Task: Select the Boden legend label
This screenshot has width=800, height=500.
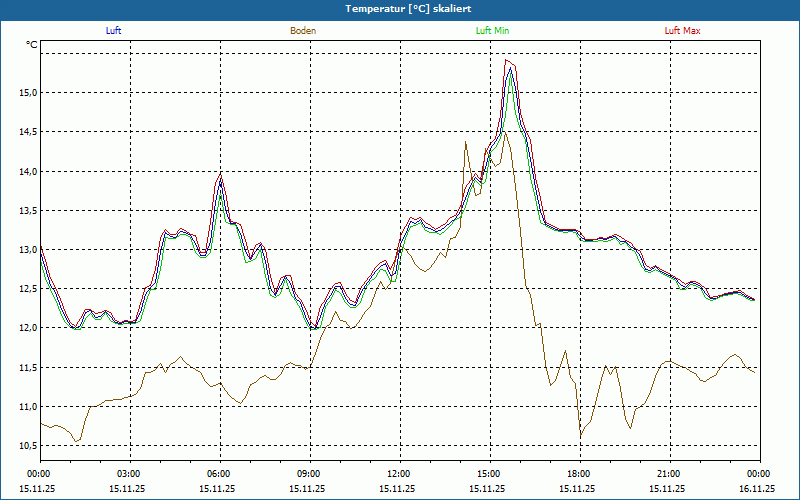Action: tap(303, 31)
